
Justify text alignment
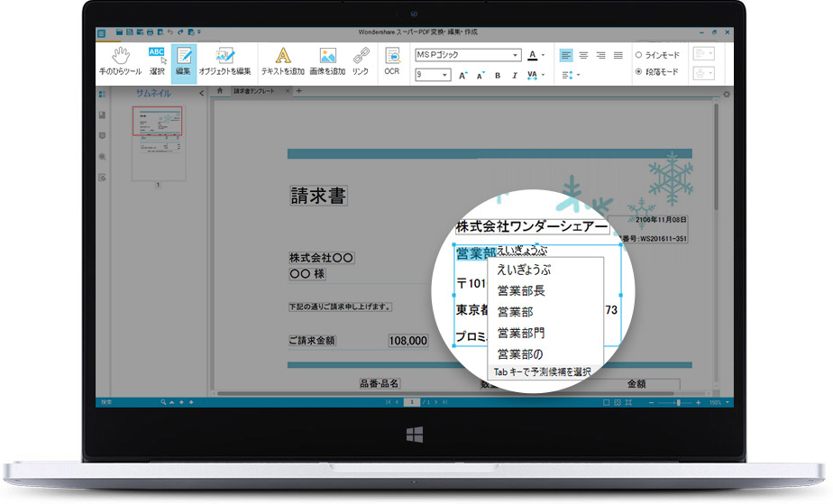pyautogui.click(x=618, y=55)
